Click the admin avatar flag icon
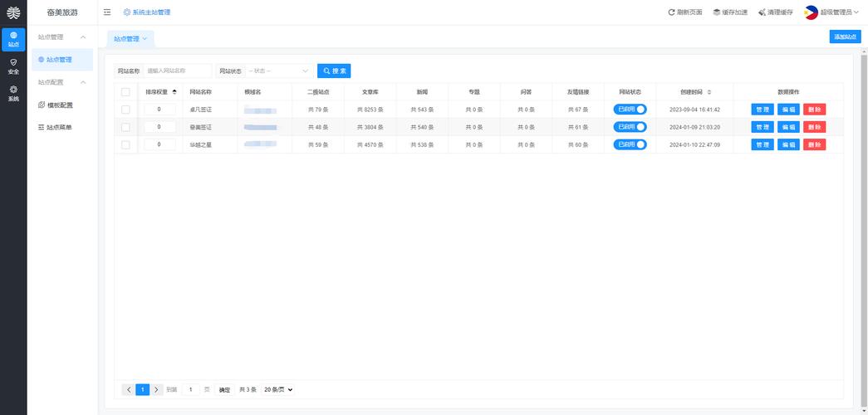The image size is (868, 415). 811,12
